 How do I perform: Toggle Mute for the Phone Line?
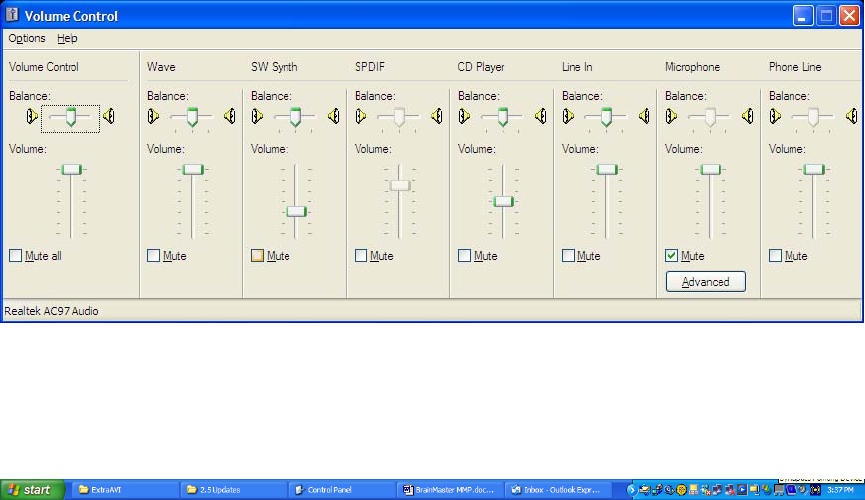(x=776, y=256)
